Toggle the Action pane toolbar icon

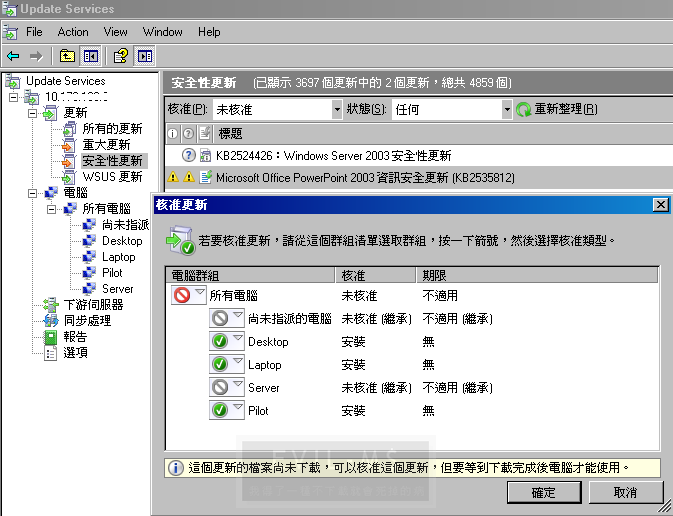(145, 56)
